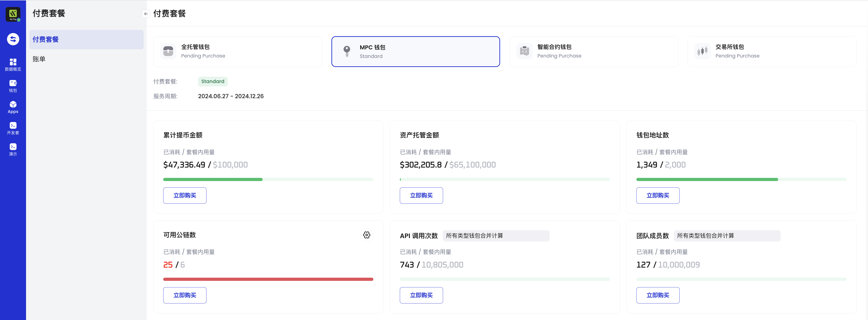Open the 演示 demo icon
The width and height of the screenshot is (868, 320).
13,150
